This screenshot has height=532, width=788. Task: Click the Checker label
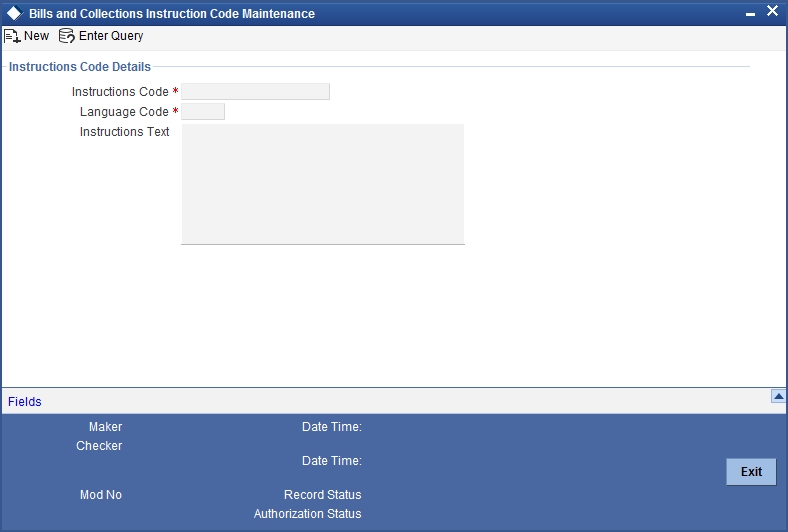click(99, 446)
